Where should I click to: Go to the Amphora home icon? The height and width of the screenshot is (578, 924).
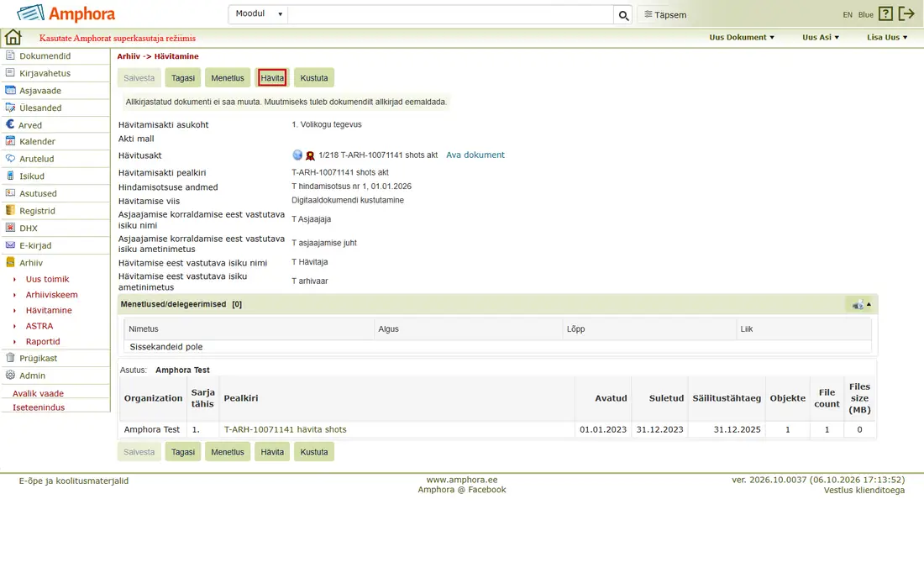pyautogui.click(x=13, y=38)
